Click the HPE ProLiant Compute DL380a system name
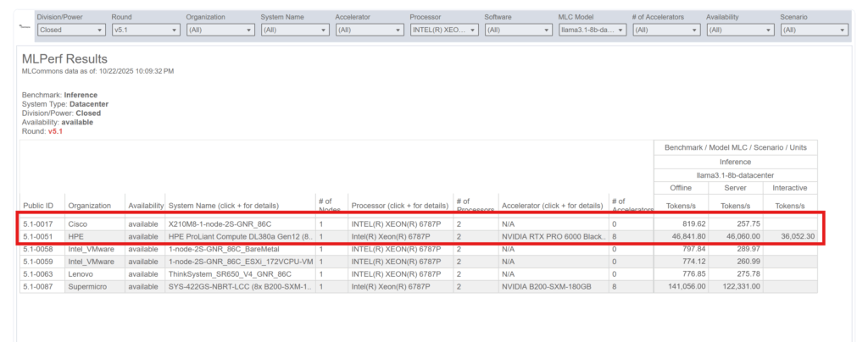The image size is (868, 342). click(x=240, y=237)
